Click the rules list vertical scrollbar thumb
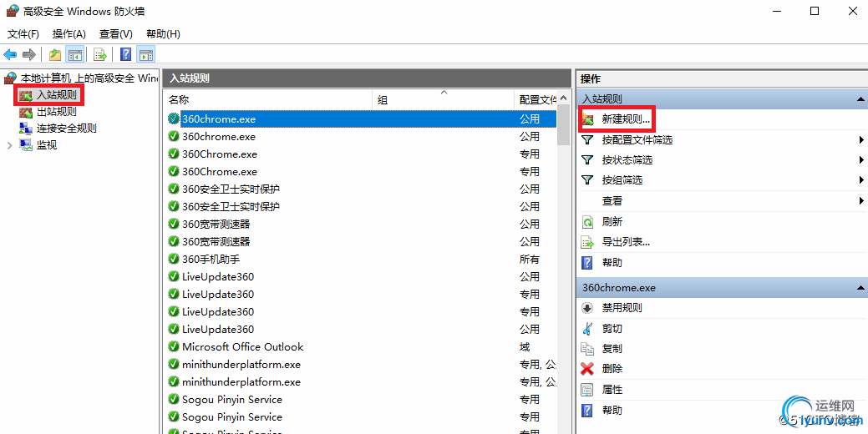868x434 pixels. [564, 125]
